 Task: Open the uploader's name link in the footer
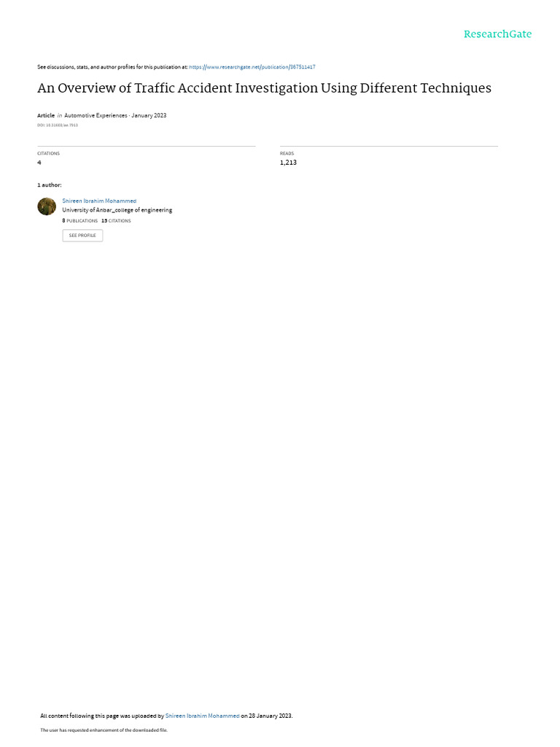coord(202,716)
